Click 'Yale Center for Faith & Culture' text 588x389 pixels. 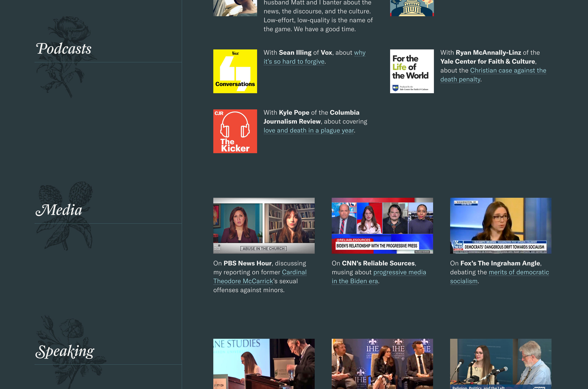pyautogui.click(x=487, y=62)
